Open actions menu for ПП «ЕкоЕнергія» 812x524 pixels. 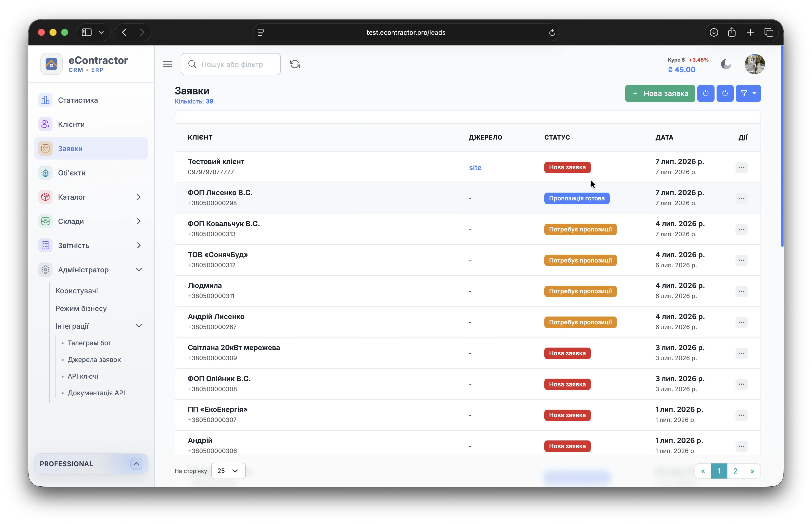741,415
